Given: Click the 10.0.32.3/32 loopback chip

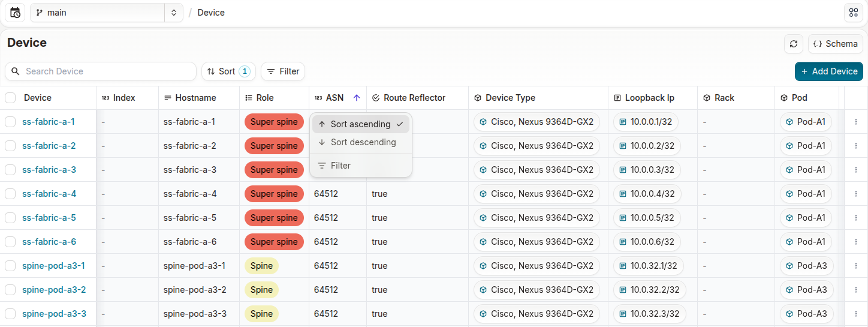Looking at the screenshot, I should pos(649,314).
